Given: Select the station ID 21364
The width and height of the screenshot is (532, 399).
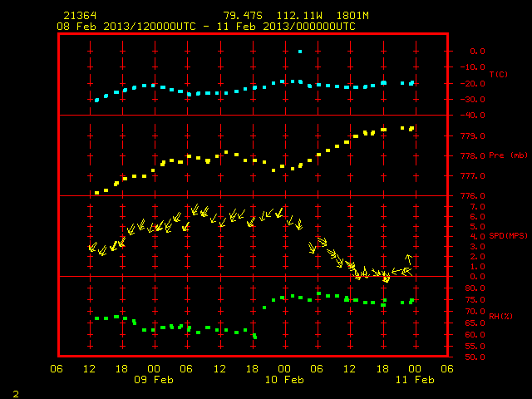Looking at the screenshot, I should click(80, 16).
